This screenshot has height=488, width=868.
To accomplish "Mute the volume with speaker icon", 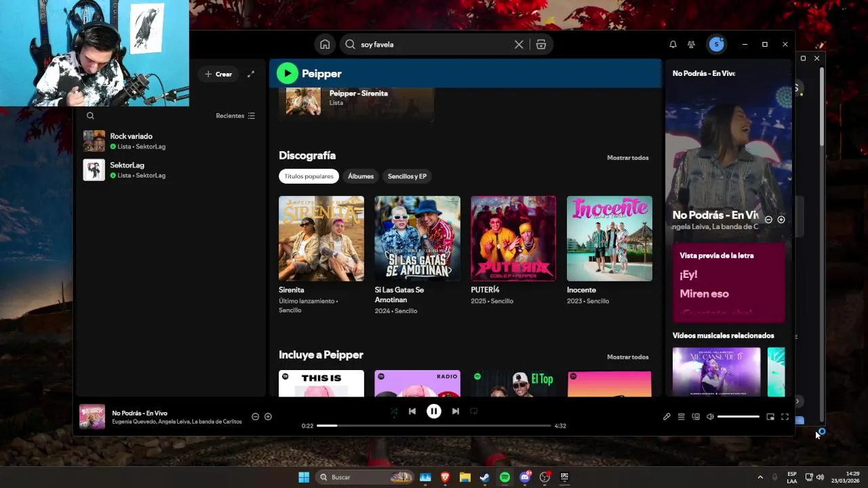I will coord(710,417).
